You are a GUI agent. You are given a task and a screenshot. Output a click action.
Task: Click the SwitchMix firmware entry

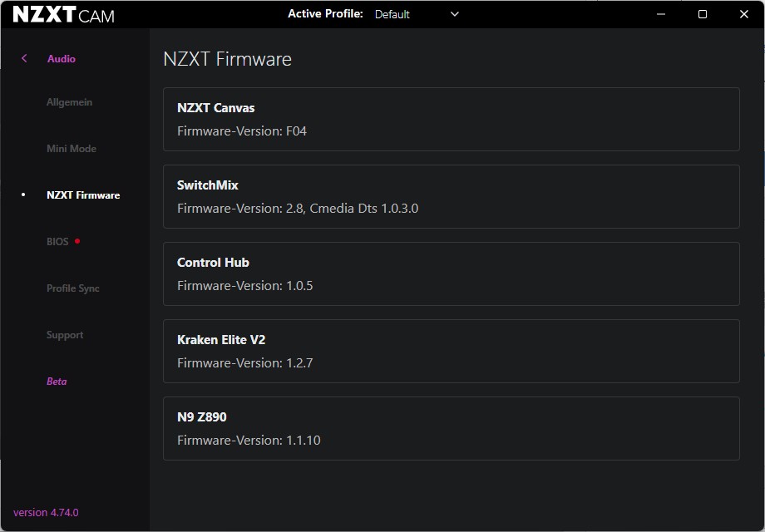tap(451, 197)
